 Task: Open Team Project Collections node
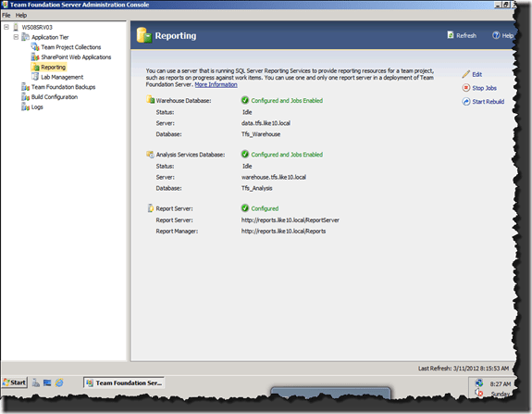point(71,47)
